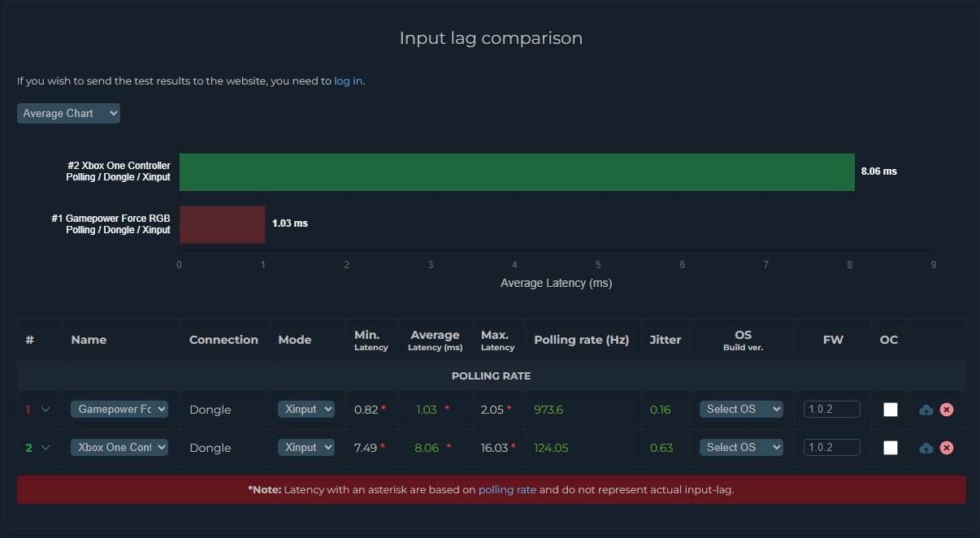Screen dimensions: 980x538
Task: Click the 0.16 jitter value
Action: point(660,410)
